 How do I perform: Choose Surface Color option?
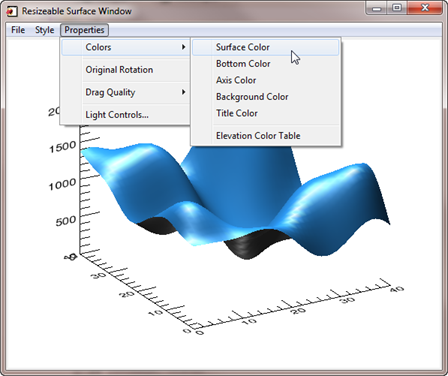click(266, 47)
